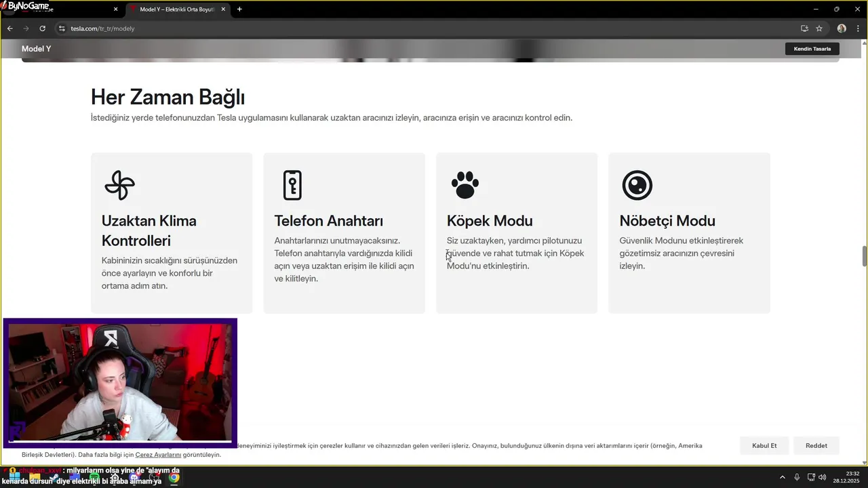Click the install app icon in address bar
The width and height of the screenshot is (868, 488).
tap(804, 28)
